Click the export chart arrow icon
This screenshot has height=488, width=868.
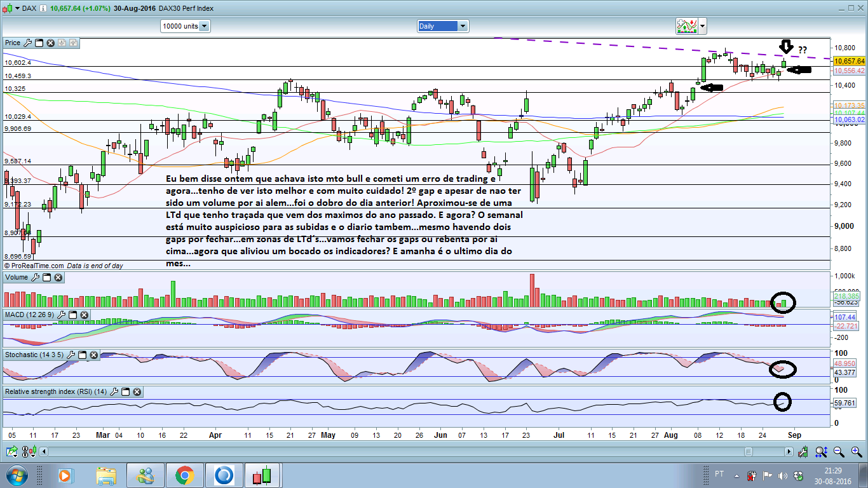12,452
